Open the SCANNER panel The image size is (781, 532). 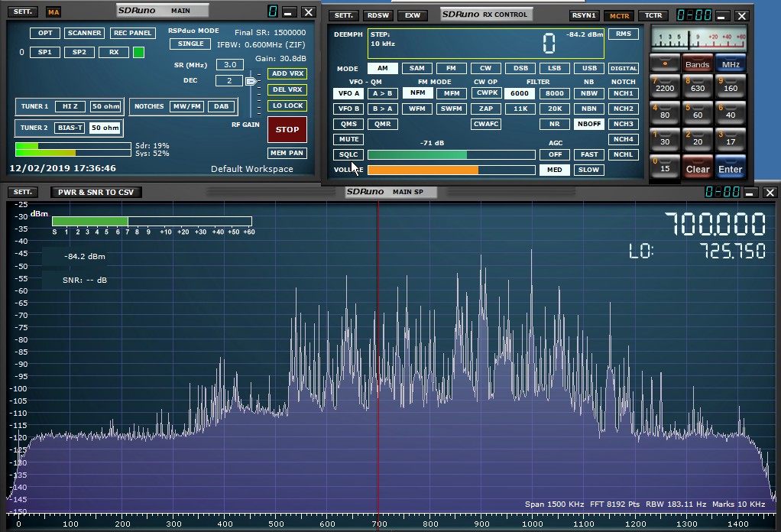(84, 33)
